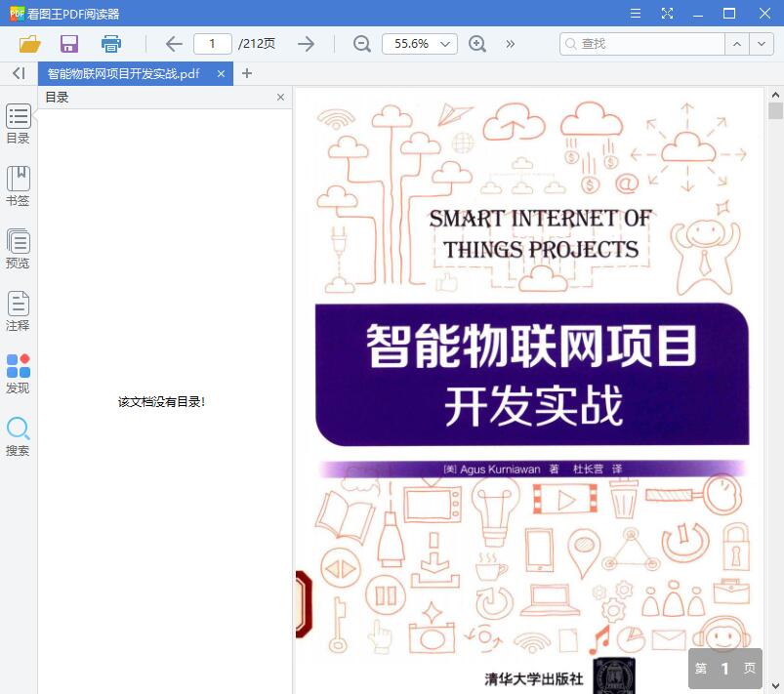Screen dimensions: 784x694
Task: Maximize the PDF reader window
Action: 729,13
